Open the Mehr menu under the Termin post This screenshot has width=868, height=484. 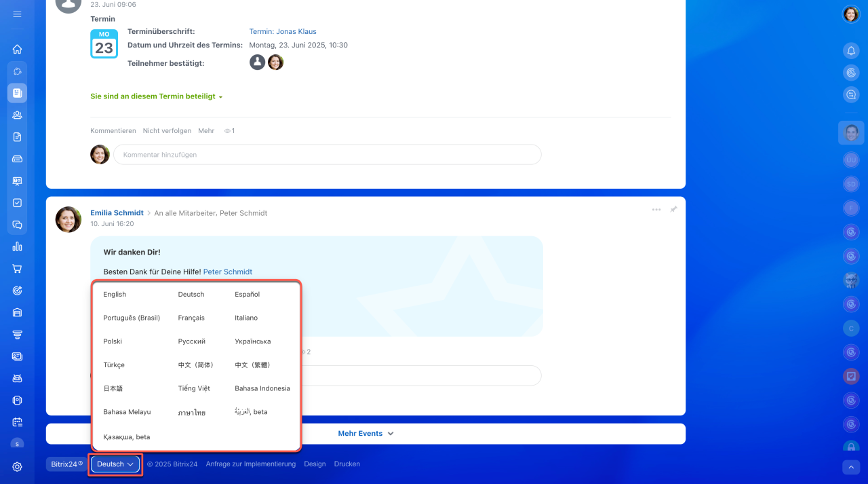click(206, 130)
